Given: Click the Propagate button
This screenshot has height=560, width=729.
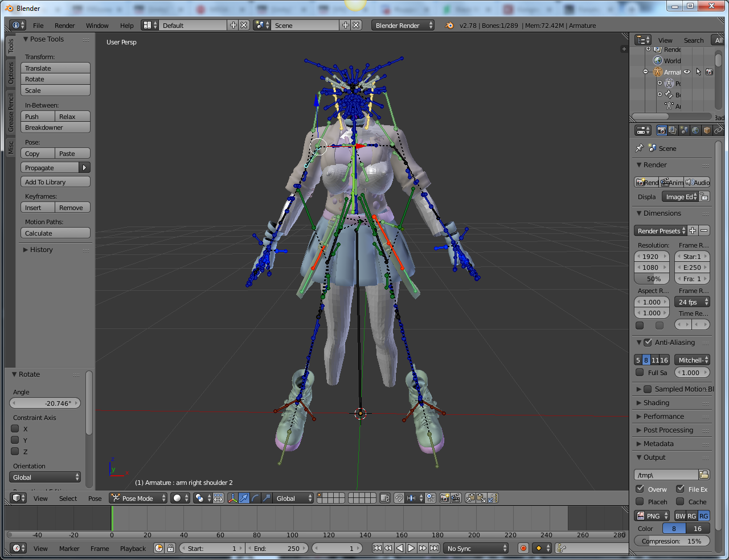Looking at the screenshot, I should click(x=51, y=167).
